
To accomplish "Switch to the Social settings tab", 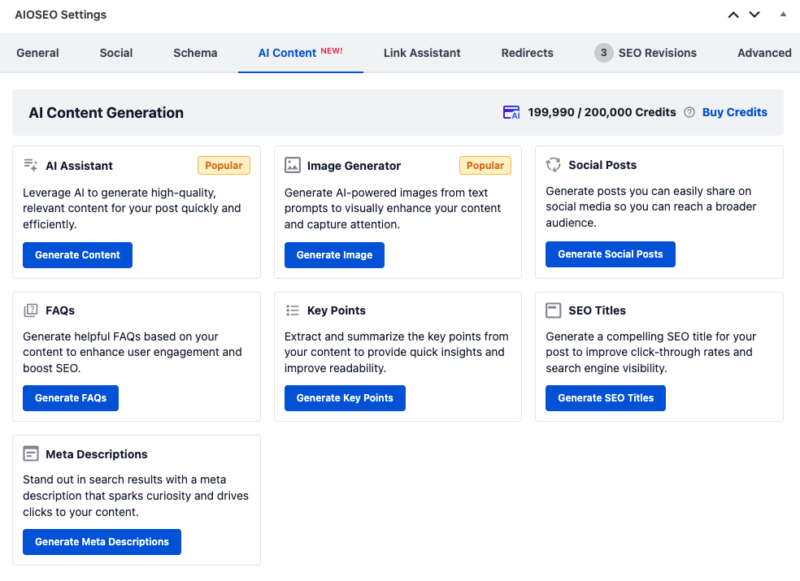I will (x=115, y=52).
